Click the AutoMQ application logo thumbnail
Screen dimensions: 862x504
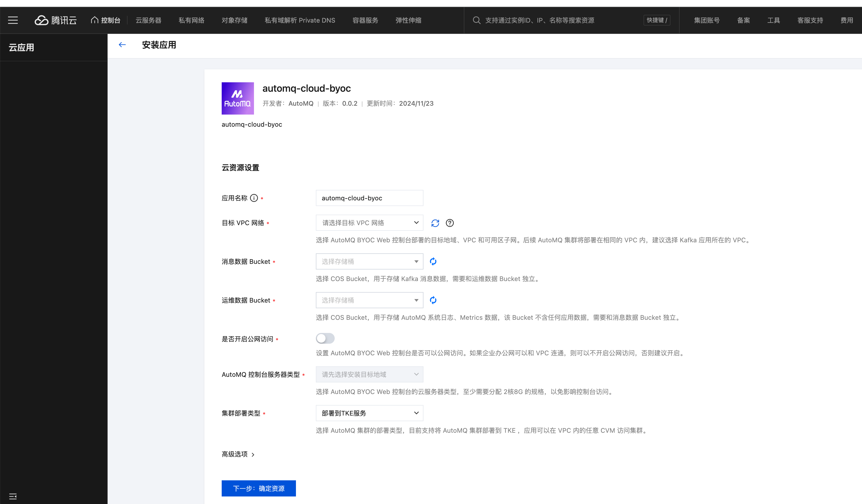238,98
